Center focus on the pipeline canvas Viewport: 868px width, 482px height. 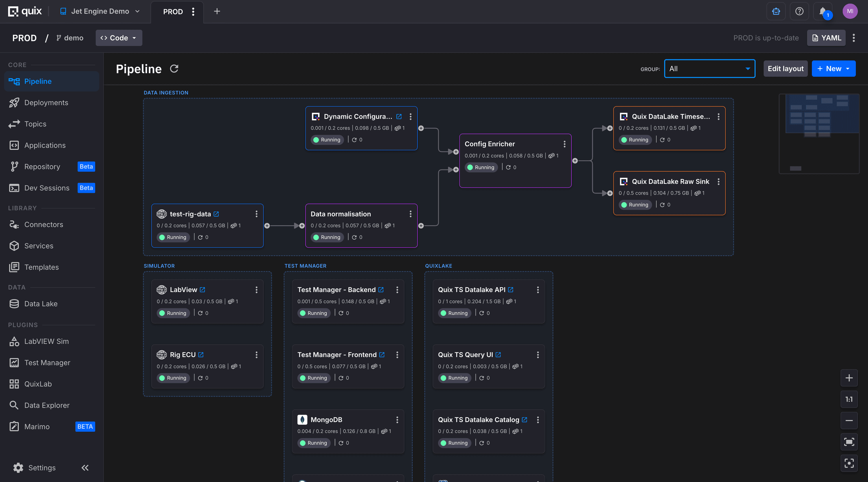pos(849,463)
